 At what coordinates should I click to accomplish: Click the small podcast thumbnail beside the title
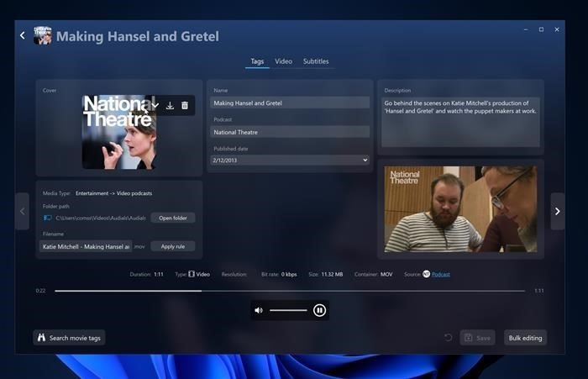pos(42,35)
